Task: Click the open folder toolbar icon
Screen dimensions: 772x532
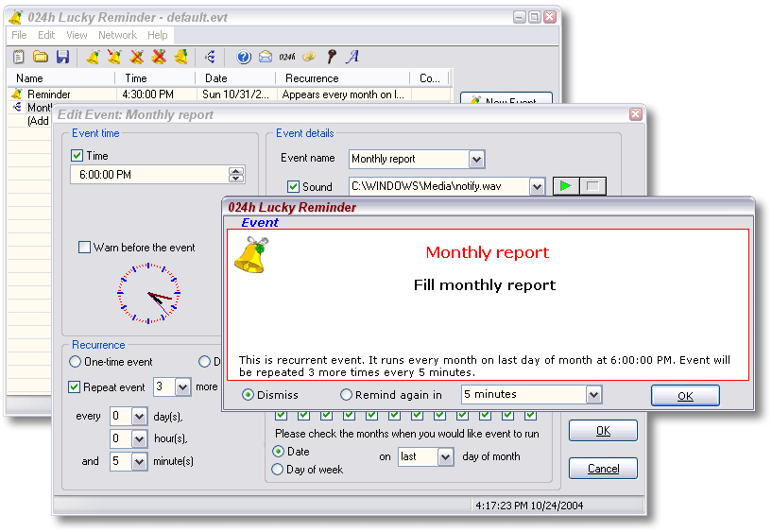Action: 41,57
